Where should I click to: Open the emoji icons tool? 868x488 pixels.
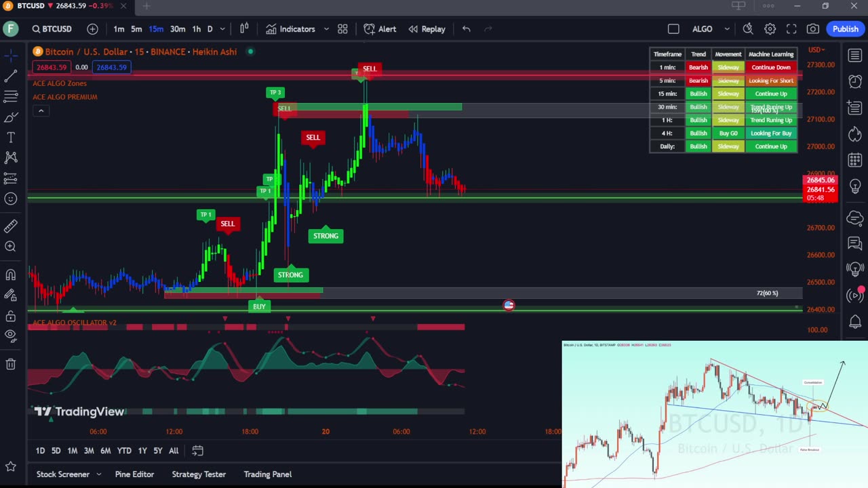tap(11, 199)
